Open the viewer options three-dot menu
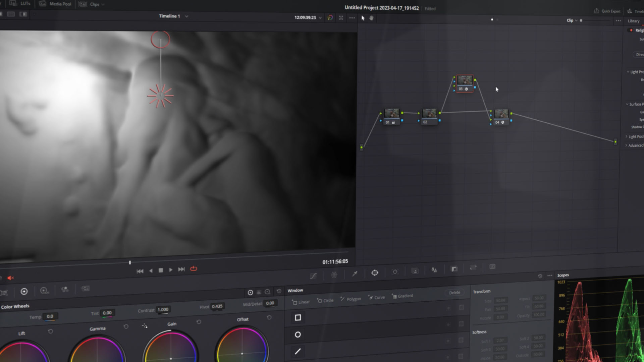 pos(352,18)
